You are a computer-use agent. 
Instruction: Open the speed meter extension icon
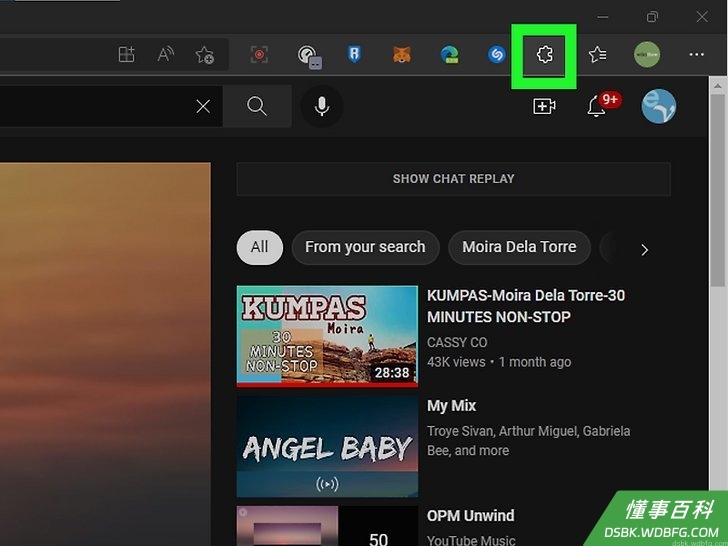pos(309,57)
